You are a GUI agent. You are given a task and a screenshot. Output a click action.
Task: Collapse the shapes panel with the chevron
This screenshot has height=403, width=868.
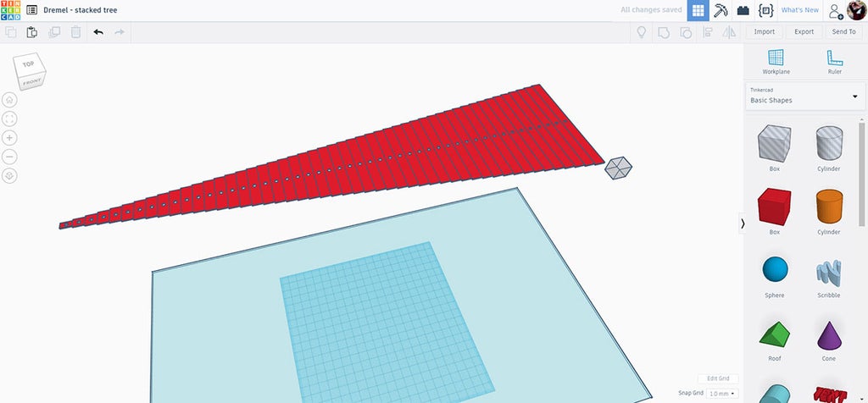pos(743,224)
